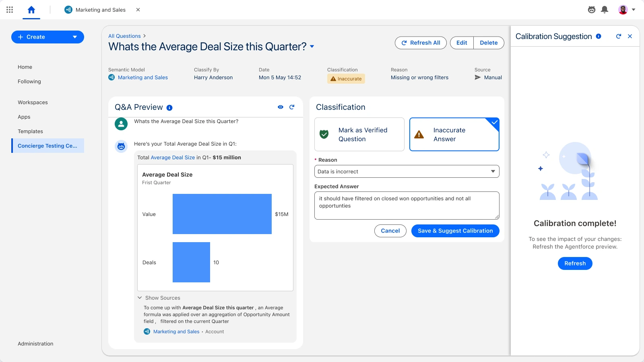Click the Agentforce bot avatar in preview
644x362 pixels.
point(121,146)
